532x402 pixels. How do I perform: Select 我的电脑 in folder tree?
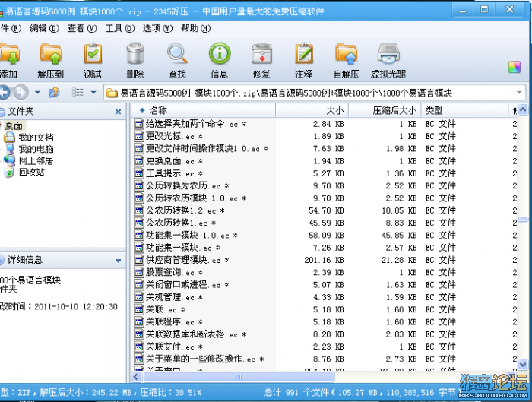(36, 149)
